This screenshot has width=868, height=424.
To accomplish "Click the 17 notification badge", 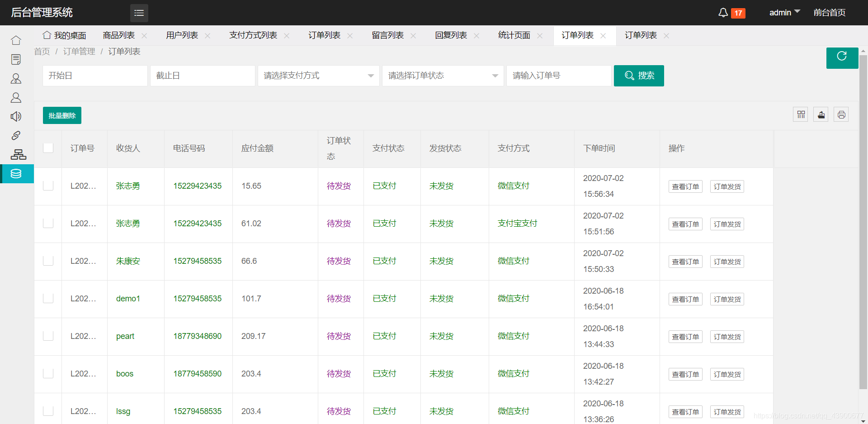I will pos(738,13).
